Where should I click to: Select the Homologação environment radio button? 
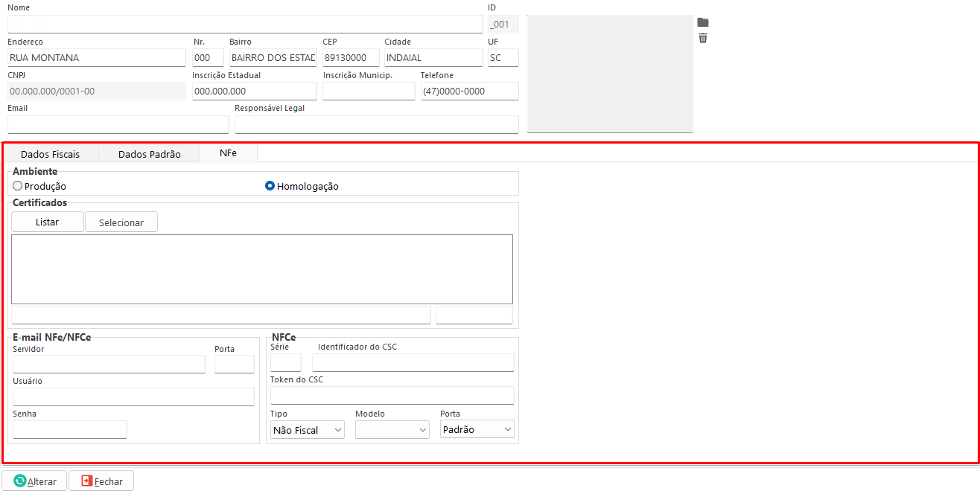[270, 186]
